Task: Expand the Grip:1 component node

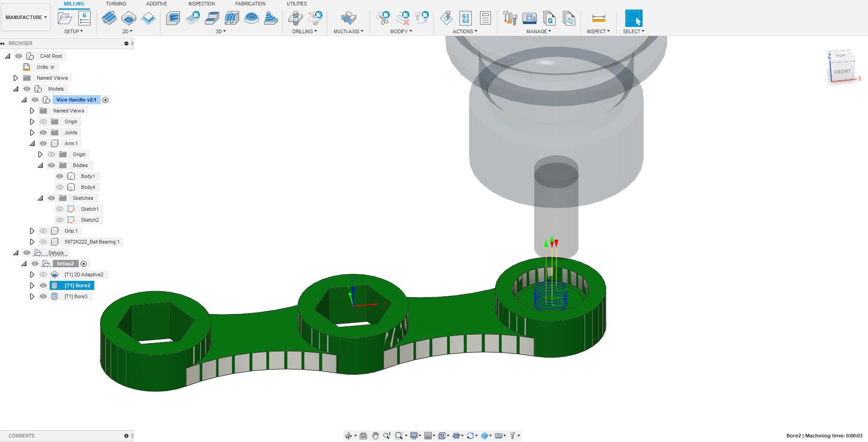Action: coord(32,231)
